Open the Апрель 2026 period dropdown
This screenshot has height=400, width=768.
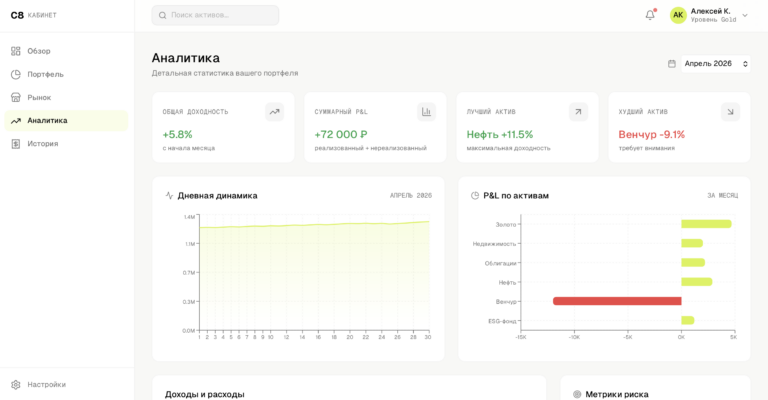coord(714,64)
